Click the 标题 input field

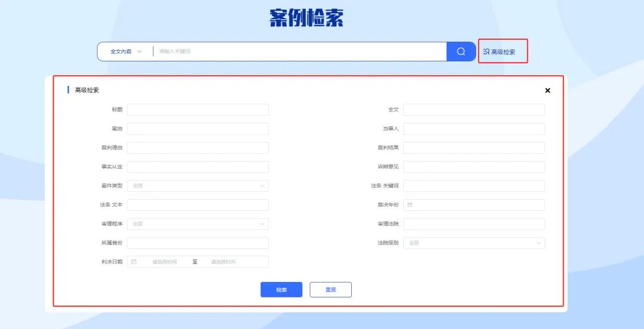coord(198,110)
